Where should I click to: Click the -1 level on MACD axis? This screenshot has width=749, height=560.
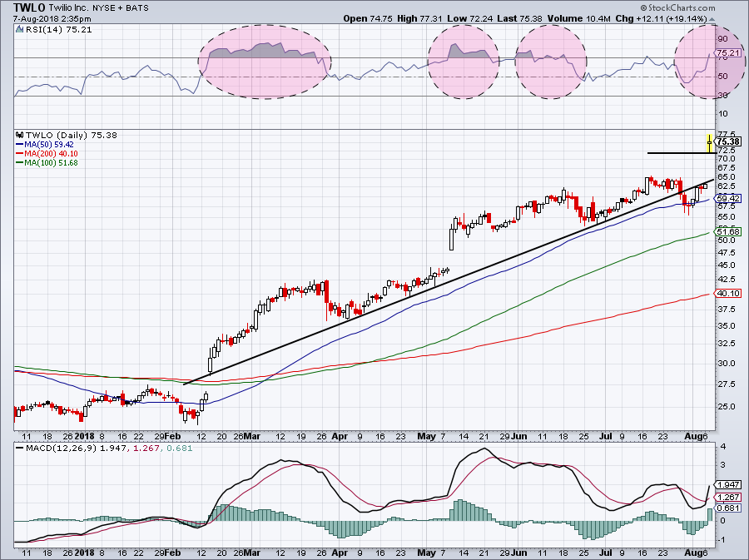coord(722,539)
